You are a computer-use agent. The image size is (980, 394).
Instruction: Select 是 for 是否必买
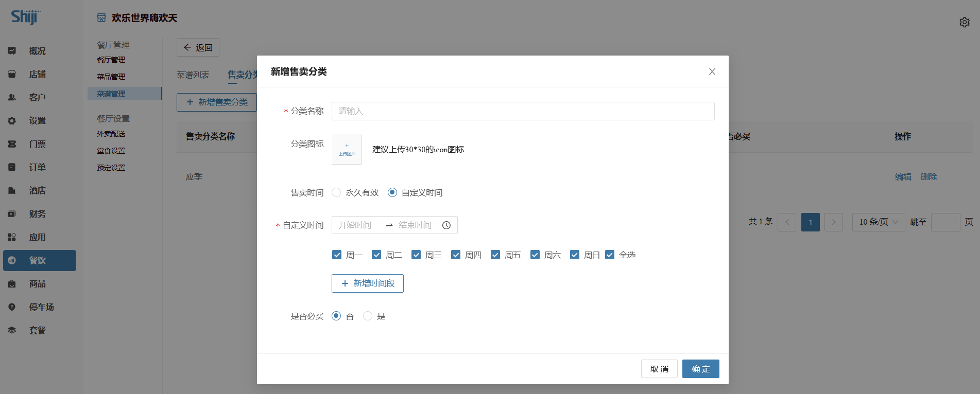coord(368,316)
